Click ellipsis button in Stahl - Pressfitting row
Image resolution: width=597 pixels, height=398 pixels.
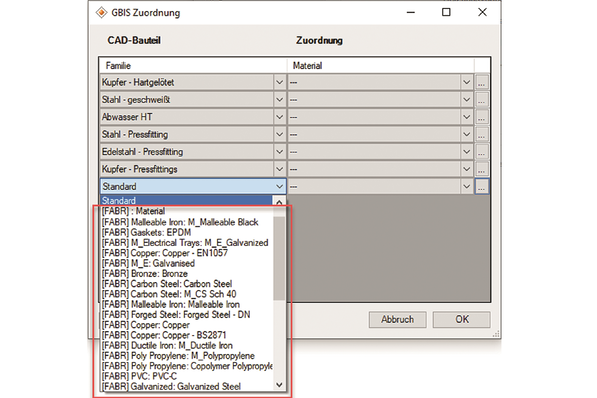coord(482,134)
